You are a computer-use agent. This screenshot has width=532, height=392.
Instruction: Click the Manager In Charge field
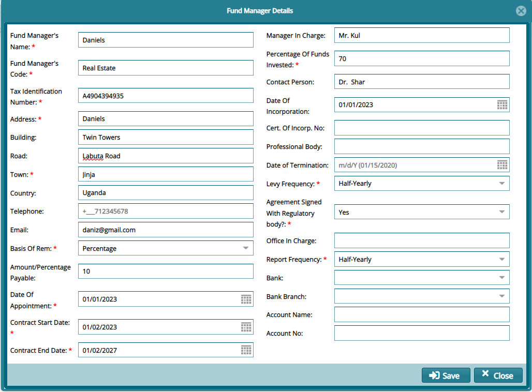tap(422, 35)
